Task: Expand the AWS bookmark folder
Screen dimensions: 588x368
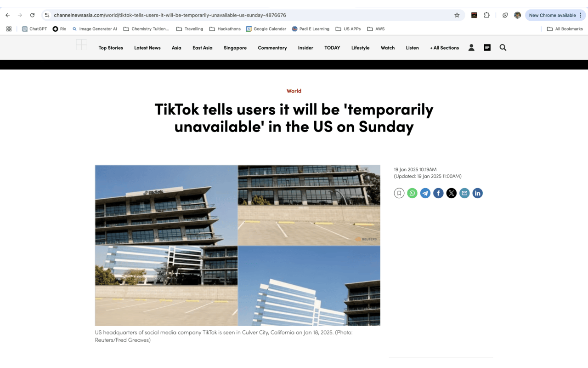Action: [x=376, y=29]
